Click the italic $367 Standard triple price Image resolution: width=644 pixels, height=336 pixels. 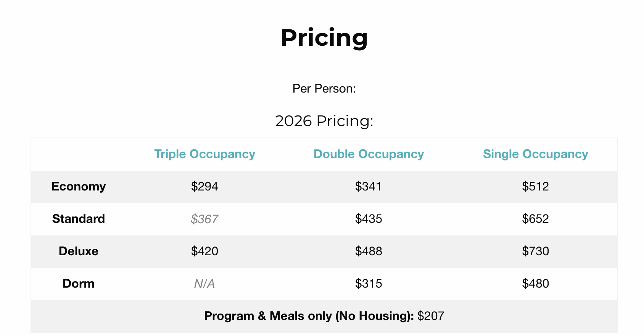(204, 219)
